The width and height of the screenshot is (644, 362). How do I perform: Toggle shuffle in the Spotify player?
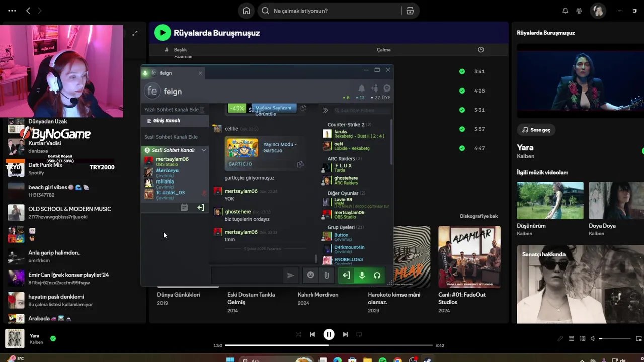click(298, 334)
